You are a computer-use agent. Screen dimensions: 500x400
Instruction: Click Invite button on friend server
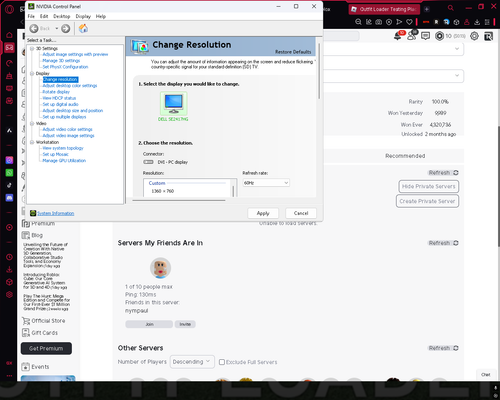(x=185, y=324)
